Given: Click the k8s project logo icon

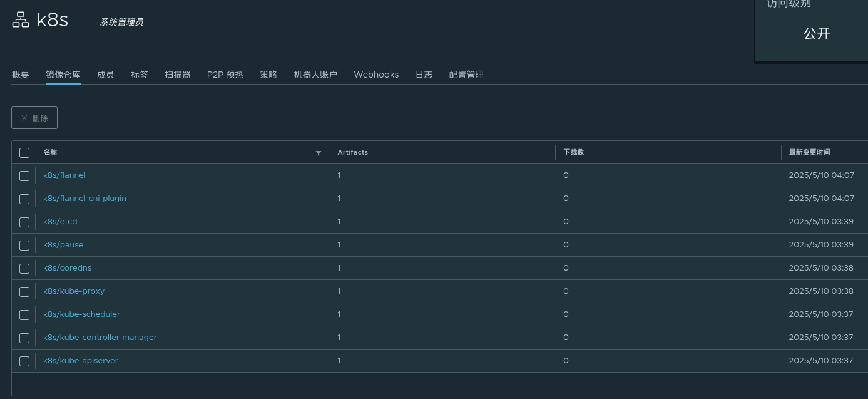Looking at the screenshot, I should pos(21,19).
